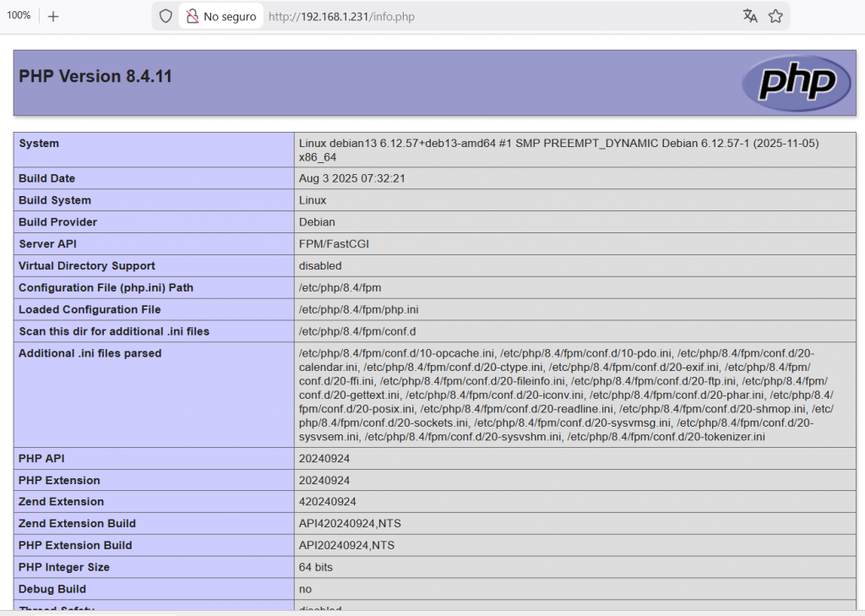This screenshot has height=616, width=865.
Task: Click the 'Debug Build' row label
Action: click(52, 589)
